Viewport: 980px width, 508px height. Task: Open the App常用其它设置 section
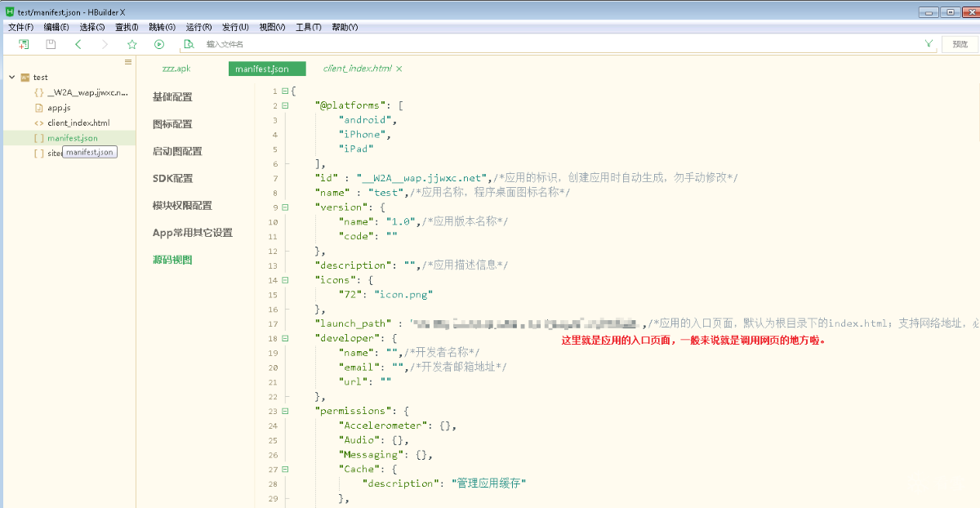click(193, 233)
